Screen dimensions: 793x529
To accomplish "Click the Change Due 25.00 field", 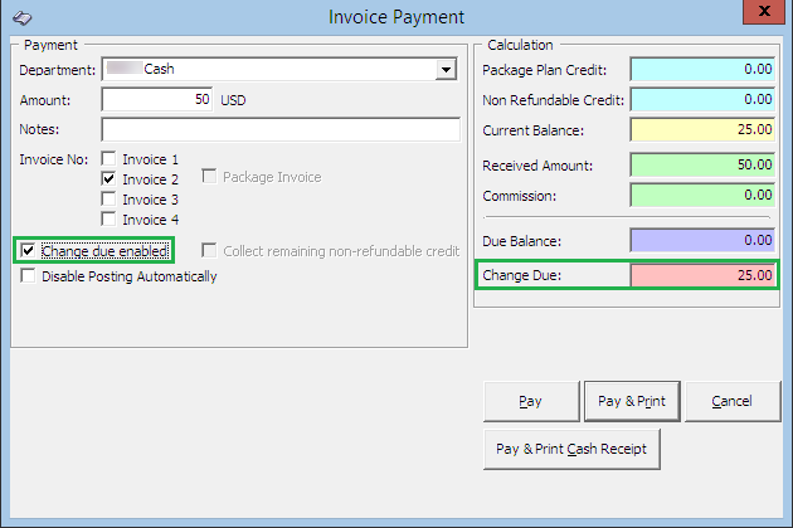I will tap(702, 275).
